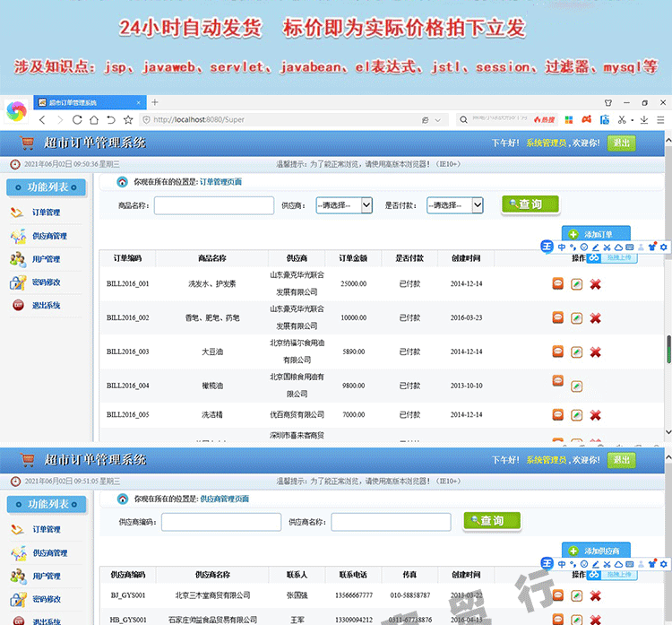Screen dimensions: 672x625
Task: Click the undo close tab icon
Action: pyautogui.click(x=111, y=119)
